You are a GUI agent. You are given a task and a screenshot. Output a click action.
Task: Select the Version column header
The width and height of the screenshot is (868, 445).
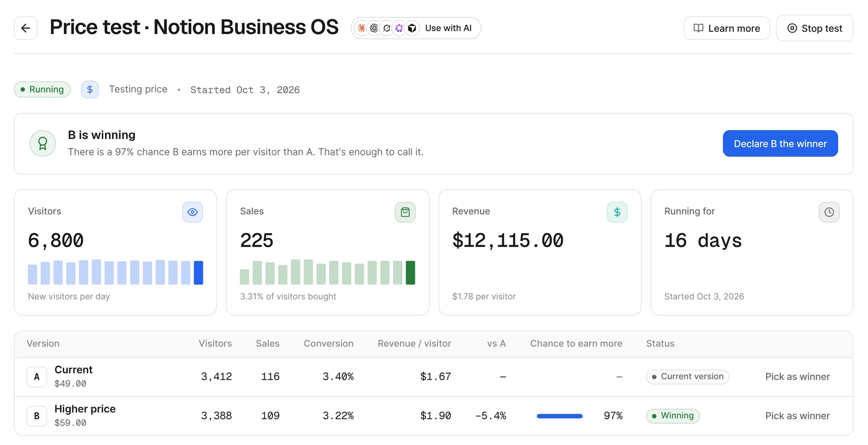point(43,344)
